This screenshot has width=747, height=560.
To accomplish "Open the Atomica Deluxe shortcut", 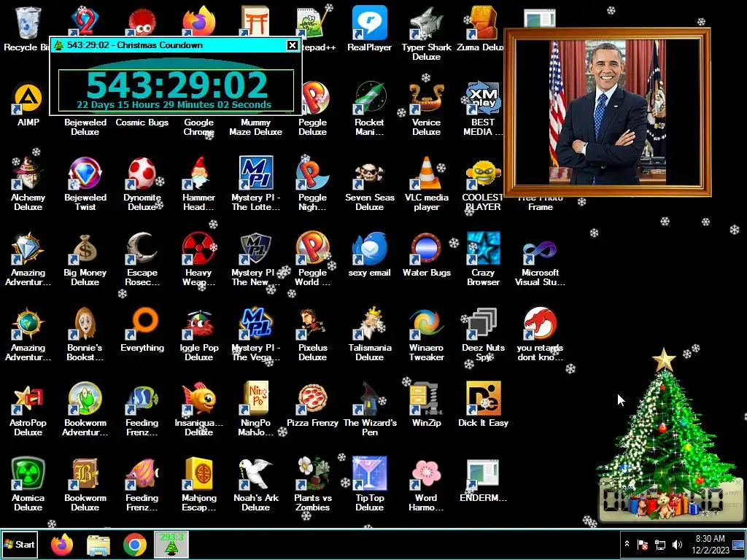I will [28, 484].
